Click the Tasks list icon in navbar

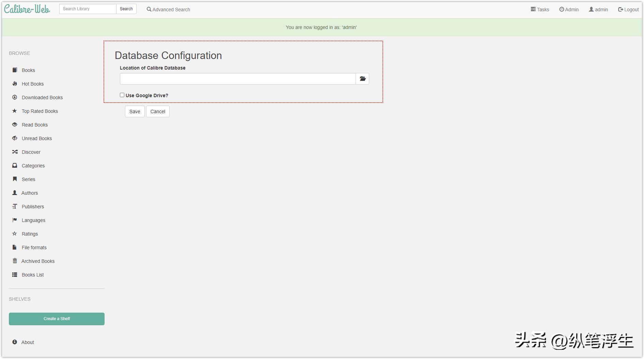[533, 9]
